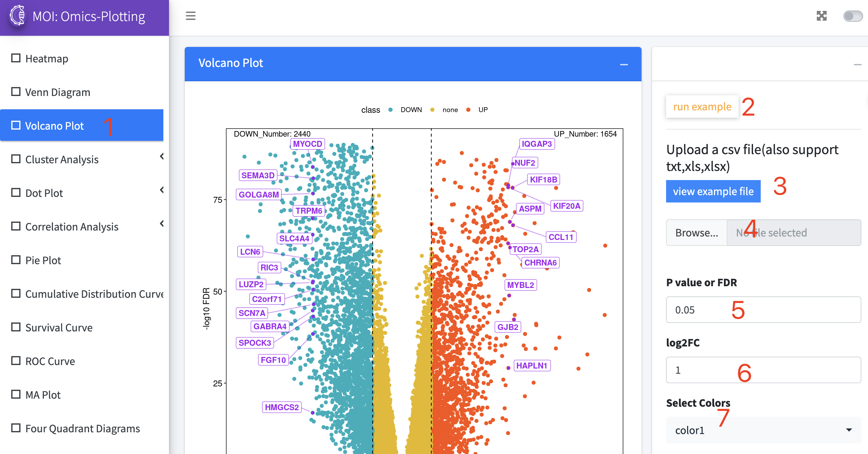Expand the Dot Plot submenu arrow

162,190
